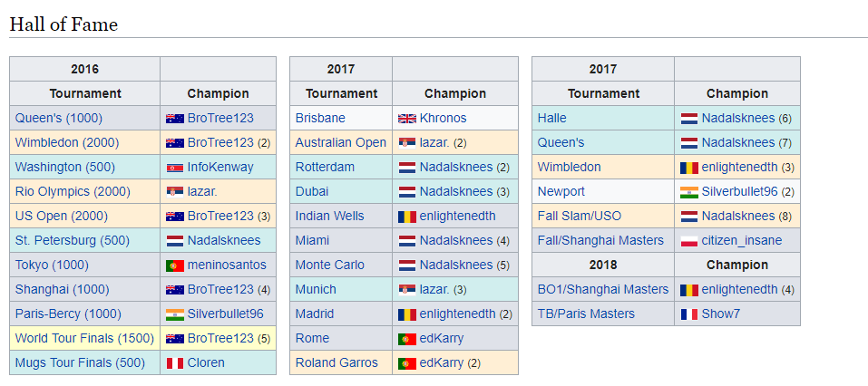Open the World Tour Finals (1500) link
Screen dimensions: 868x386
84,338
